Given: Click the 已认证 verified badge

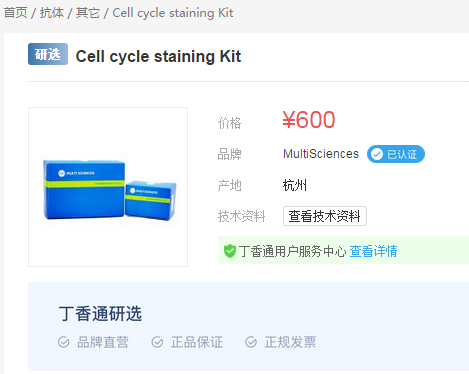Looking at the screenshot, I should [x=396, y=154].
